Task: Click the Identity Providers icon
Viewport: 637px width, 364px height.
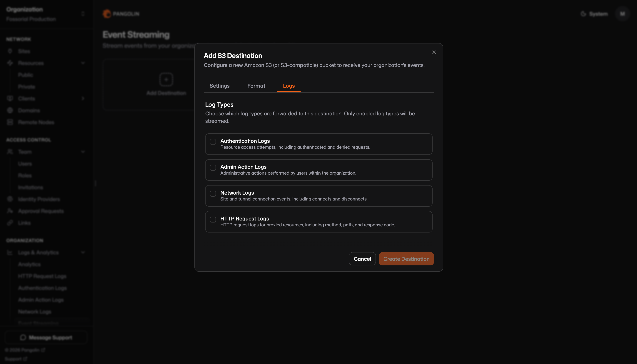Action: coord(10,199)
